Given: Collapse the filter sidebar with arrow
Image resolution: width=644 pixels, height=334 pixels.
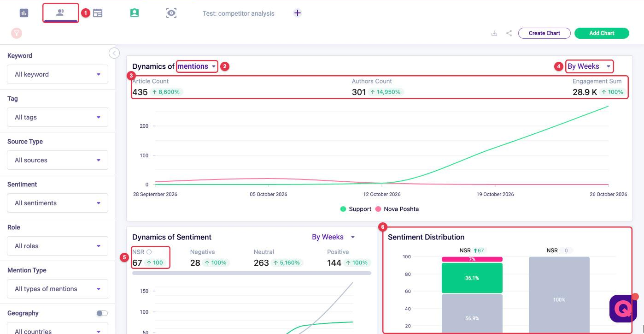Looking at the screenshot, I should pos(114,53).
